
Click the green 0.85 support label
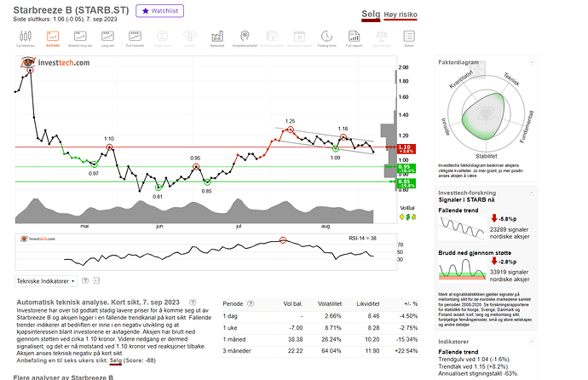coord(406,183)
